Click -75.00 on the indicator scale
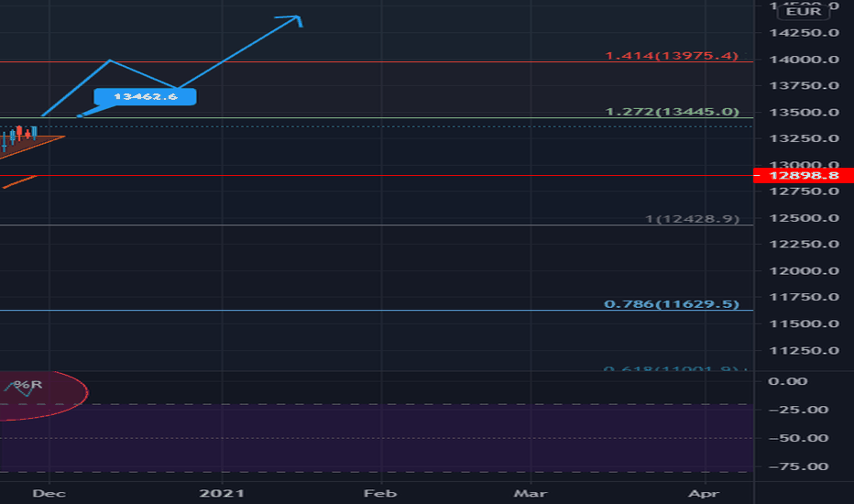The width and height of the screenshot is (854, 504). 798,466
